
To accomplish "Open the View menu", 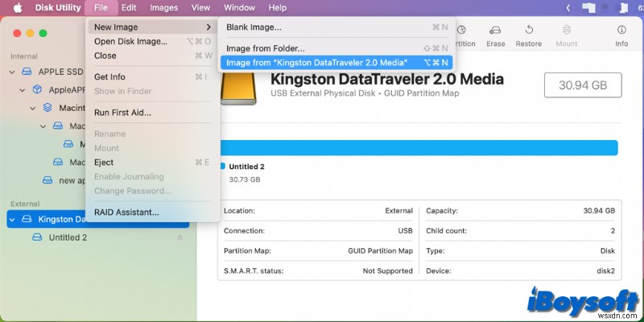I will pos(200,8).
